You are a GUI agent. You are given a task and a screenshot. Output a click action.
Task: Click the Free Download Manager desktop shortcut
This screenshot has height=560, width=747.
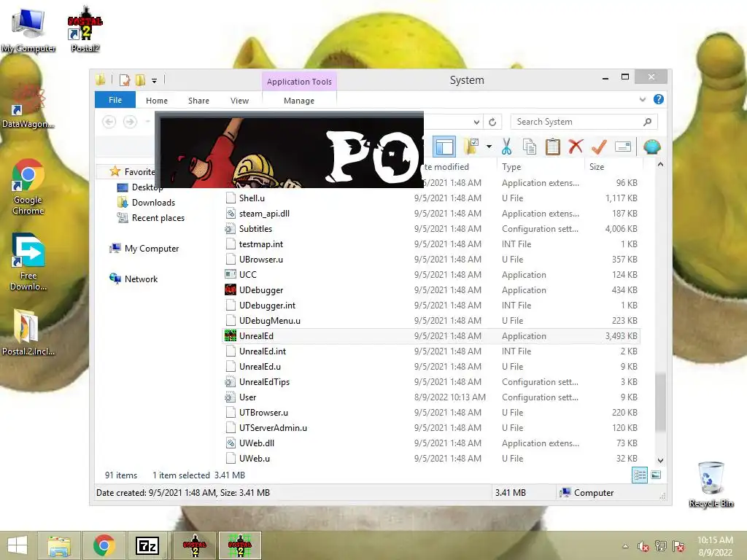(28, 262)
